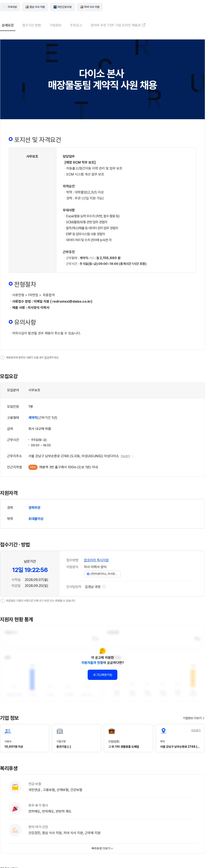The width and height of the screenshot is (205, 868).
Task: Click the 사원수 people icon
Action: tap(8, 731)
